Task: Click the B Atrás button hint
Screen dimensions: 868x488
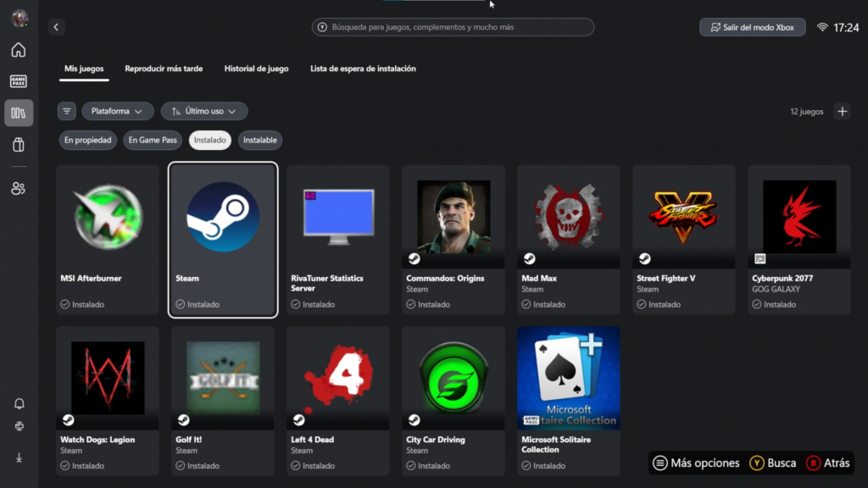Action: pyautogui.click(x=827, y=463)
